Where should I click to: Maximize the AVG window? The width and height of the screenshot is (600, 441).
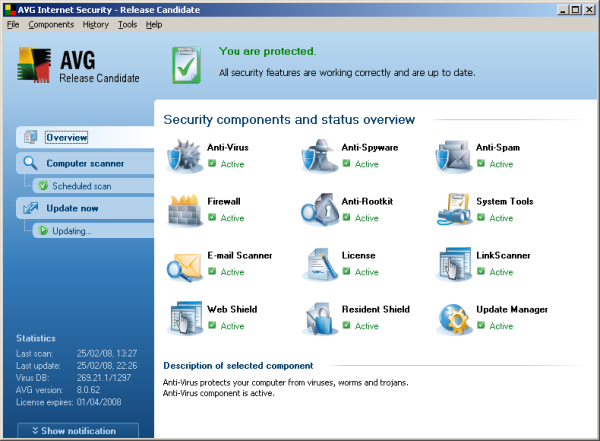click(x=576, y=10)
